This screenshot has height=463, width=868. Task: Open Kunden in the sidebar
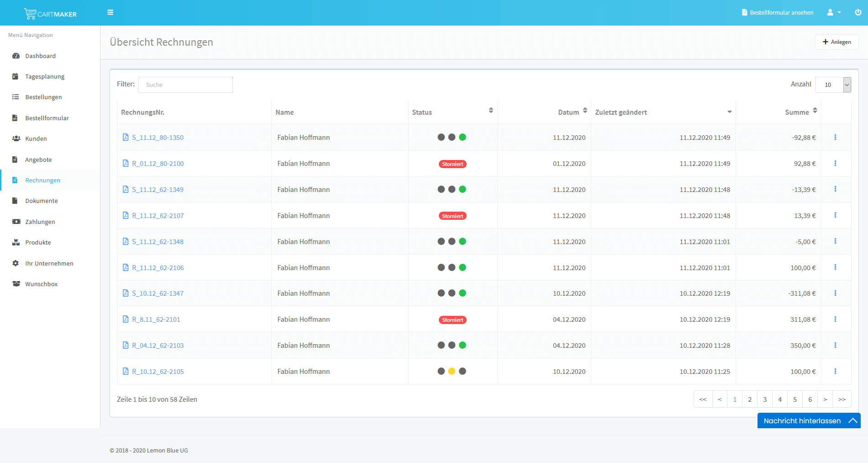(x=36, y=138)
